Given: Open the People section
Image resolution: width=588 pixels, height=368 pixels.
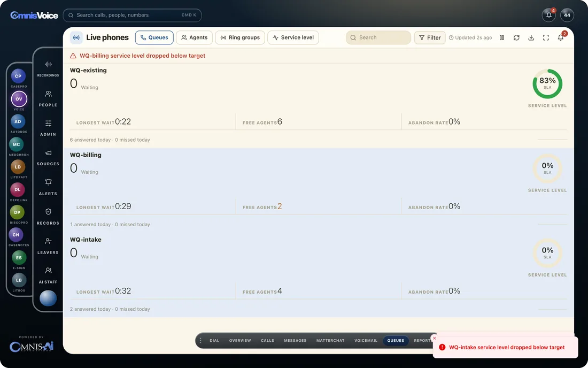Looking at the screenshot, I should pyautogui.click(x=48, y=98).
